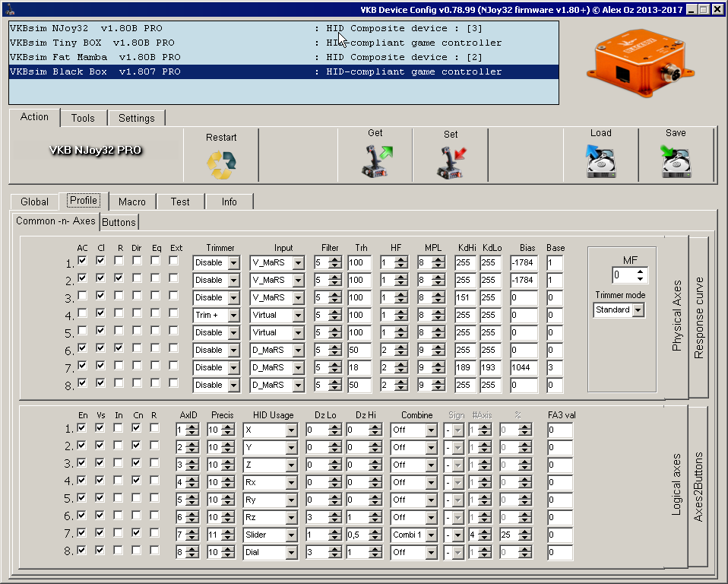Click KdLo field showing 193

click(x=491, y=367)
